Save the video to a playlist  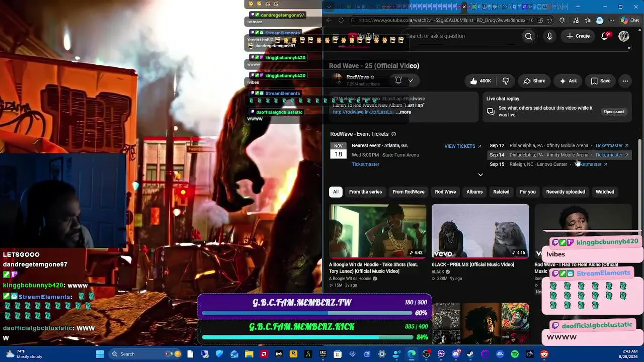click(601, 81)
